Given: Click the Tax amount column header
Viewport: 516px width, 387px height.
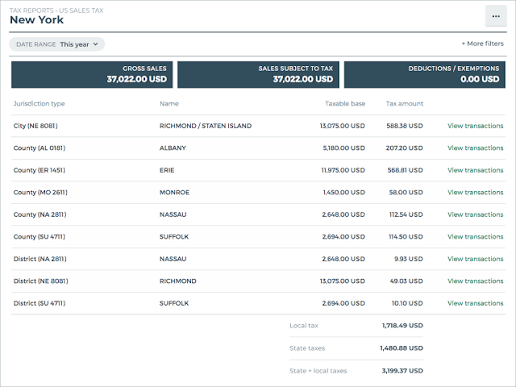Looking at the screenshot, I should click(x=404, y=104).
